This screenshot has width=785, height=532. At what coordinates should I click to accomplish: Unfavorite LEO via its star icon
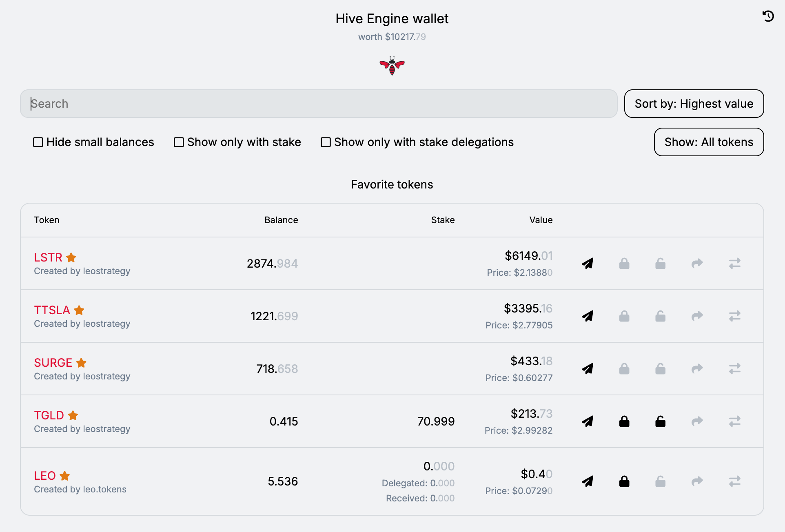(x=65, y=476)
